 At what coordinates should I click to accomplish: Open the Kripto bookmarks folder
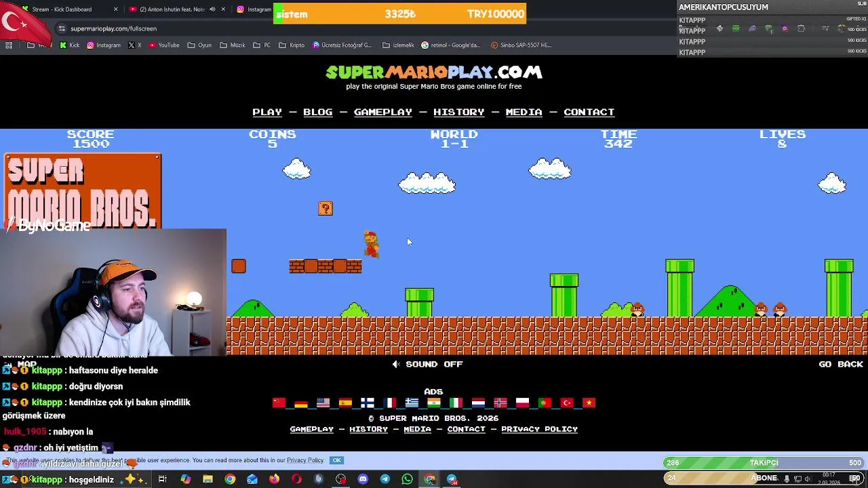[x=292, y=45]
